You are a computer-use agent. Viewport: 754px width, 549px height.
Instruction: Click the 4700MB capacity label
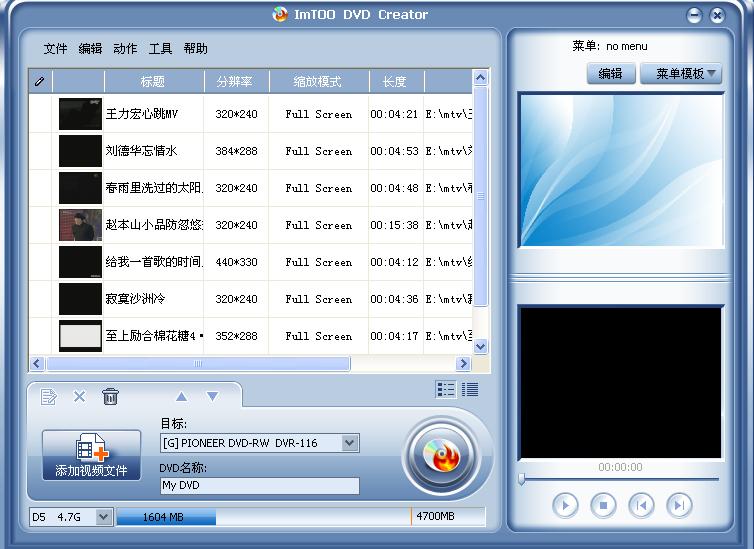pos(435,516)
